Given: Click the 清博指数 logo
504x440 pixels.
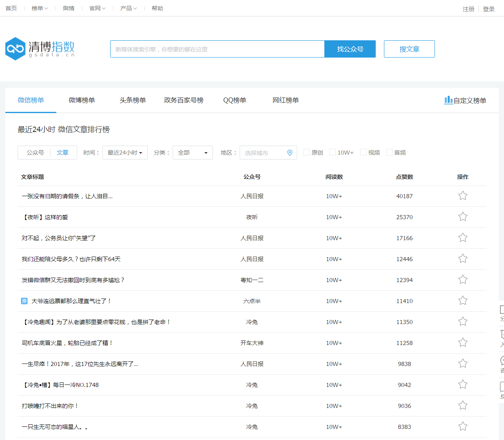Looking at the screenshot, I should (40, 49).
